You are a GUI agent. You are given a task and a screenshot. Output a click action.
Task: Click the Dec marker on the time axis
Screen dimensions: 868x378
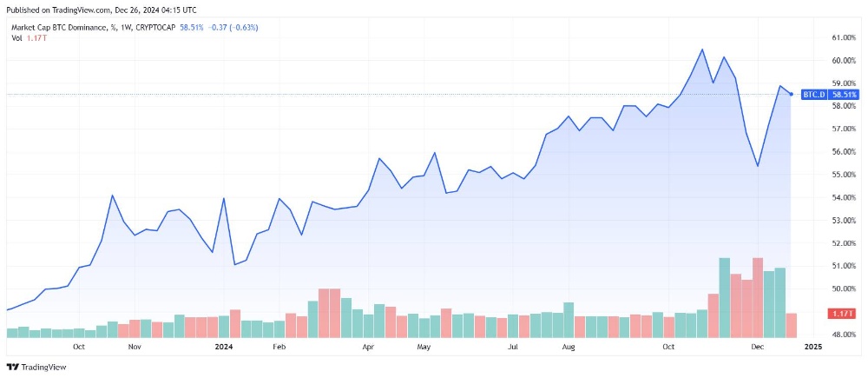coord(757,347)
